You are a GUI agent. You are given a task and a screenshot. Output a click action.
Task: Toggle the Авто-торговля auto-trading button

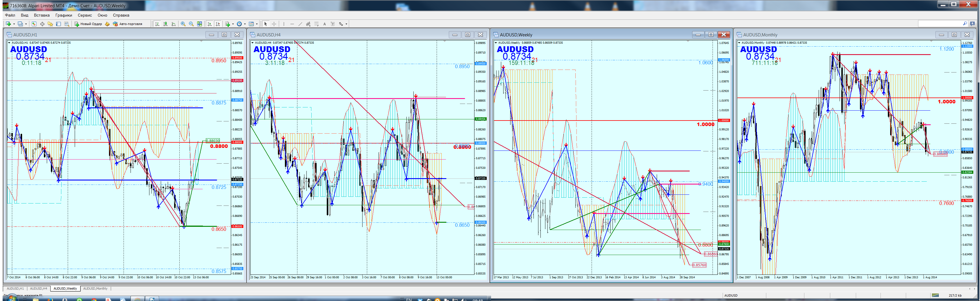tap(127, 24)
